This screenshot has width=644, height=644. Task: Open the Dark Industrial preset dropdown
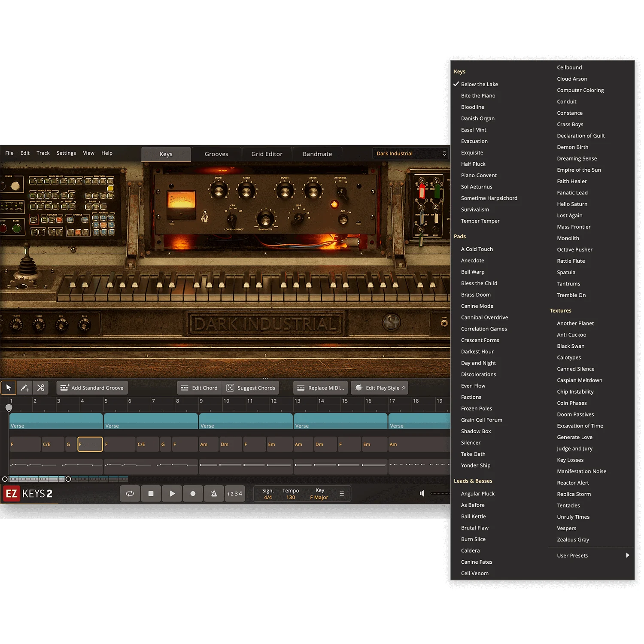411,153
